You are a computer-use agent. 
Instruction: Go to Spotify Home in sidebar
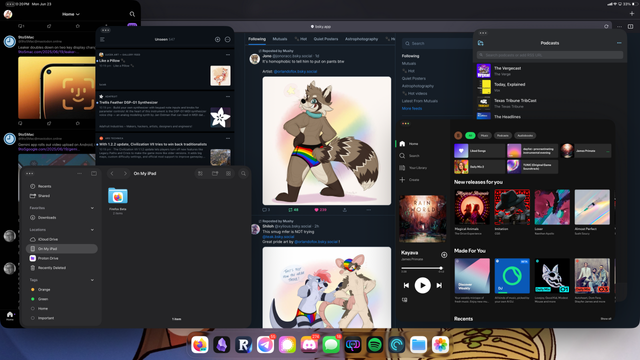tap(409, 144)
